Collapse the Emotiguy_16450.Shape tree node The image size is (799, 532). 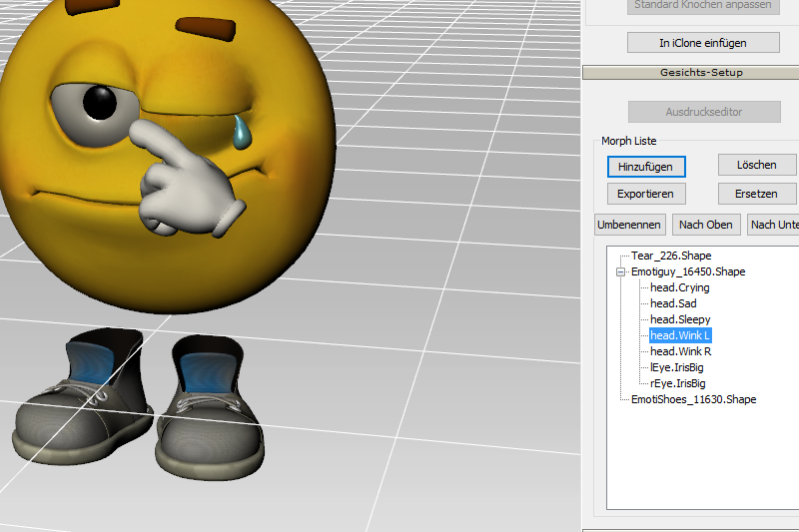pyautogui.click(x=620, y=271)
